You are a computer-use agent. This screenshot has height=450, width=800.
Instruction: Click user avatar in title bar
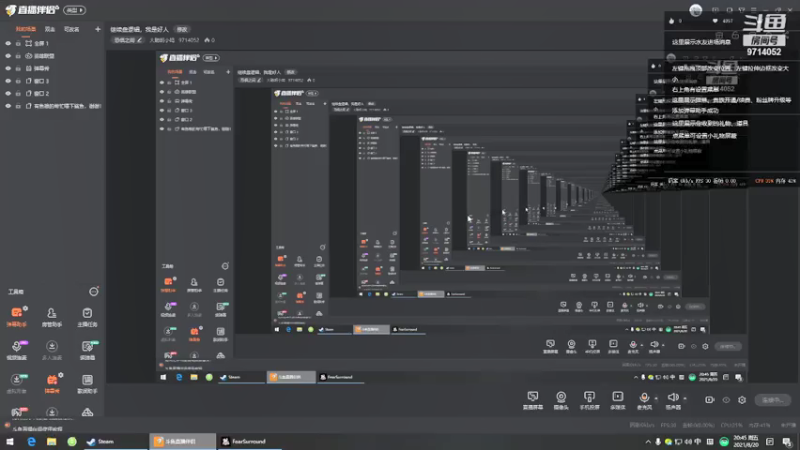click(695, 10)
